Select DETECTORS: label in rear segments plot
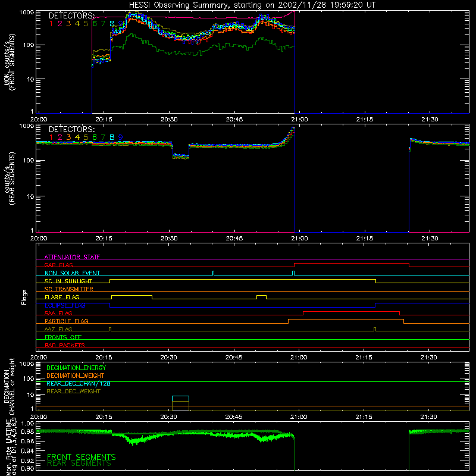Screen dimensions: 476x476 [72, 129]
